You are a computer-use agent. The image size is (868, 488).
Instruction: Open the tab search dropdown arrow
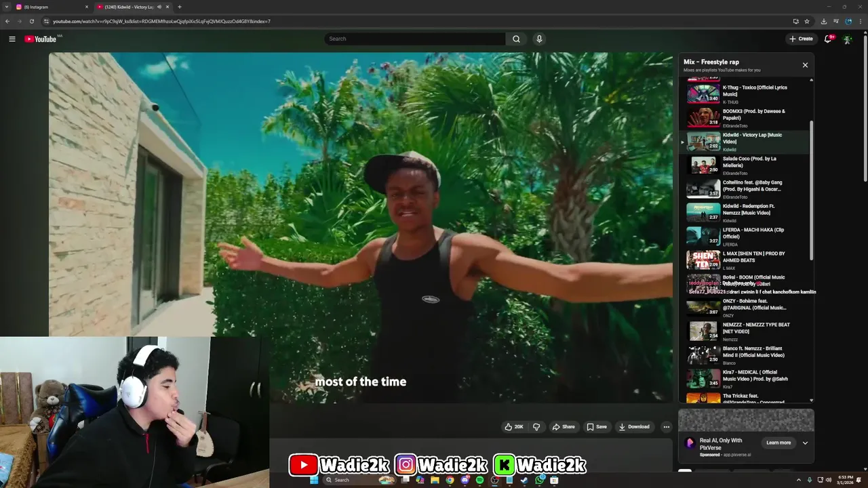pyautogui.click(x=6, y=7)
